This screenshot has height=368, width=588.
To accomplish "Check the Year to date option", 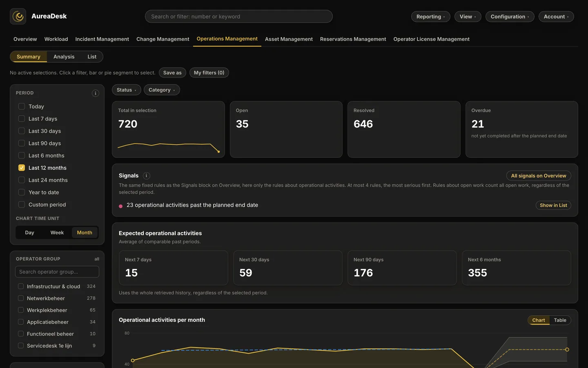I will (22, 192).
